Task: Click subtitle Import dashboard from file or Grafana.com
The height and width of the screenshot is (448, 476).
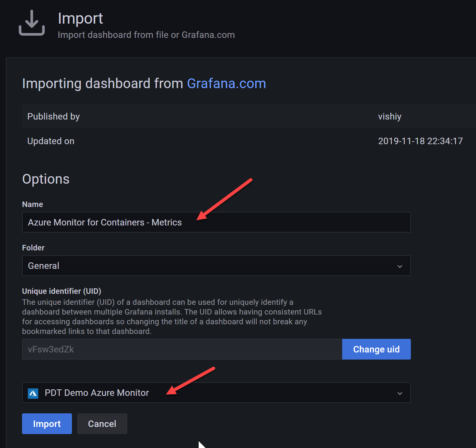Action: 146,35
